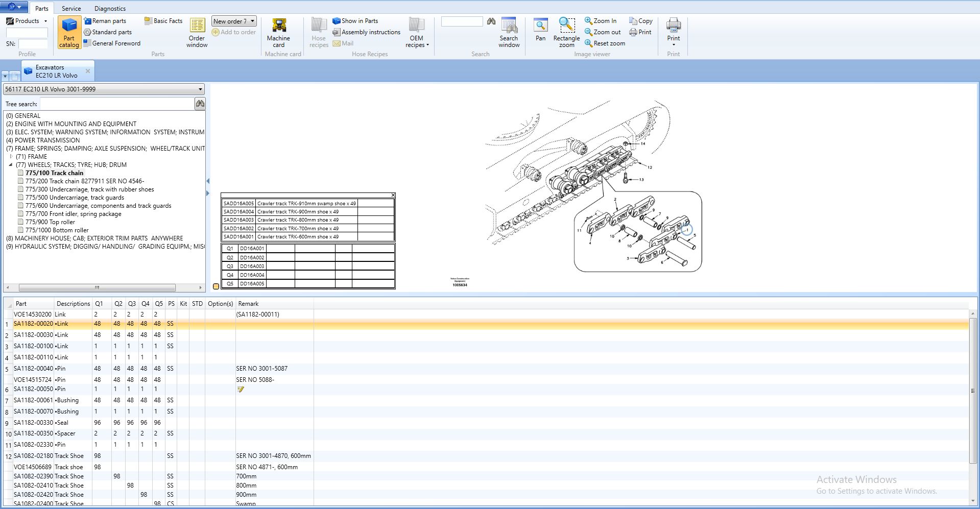Click the tree search binoculars icon
This screenshot has height=509, width=980.
[200, 104]
